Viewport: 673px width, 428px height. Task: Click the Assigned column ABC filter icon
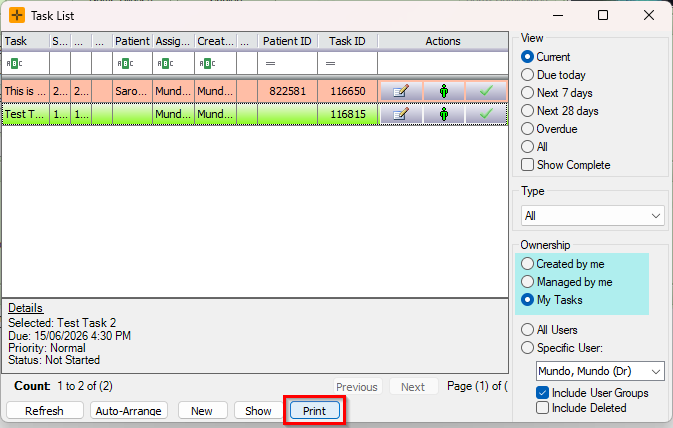pyautogui.click(x=165, y=64)
